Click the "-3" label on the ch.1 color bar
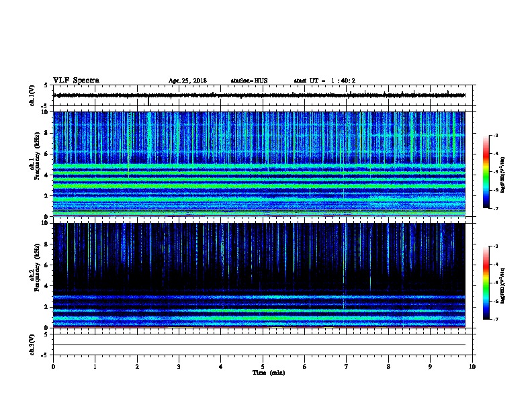The width and height of the screenshot is (532, 411). (x=495, y=136)
